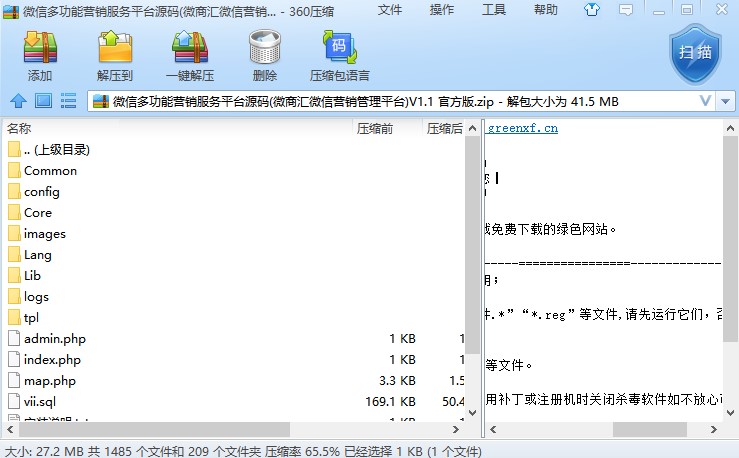This screenshot has width=739, height=458.
Task: Open the 工具 menu
Action: [493, 10]
